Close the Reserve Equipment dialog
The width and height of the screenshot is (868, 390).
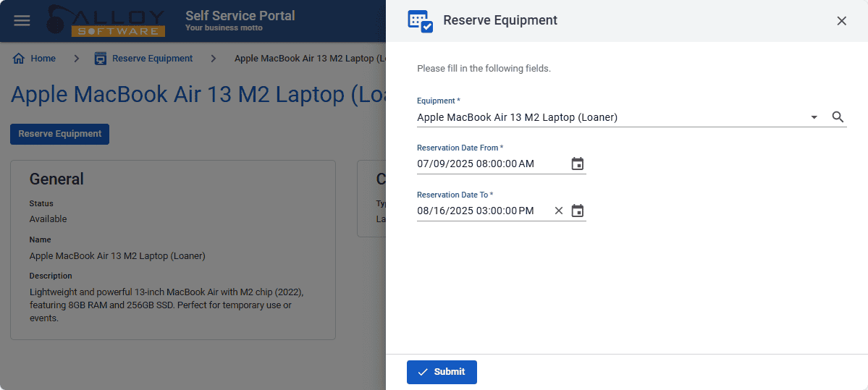coord(841,21)
